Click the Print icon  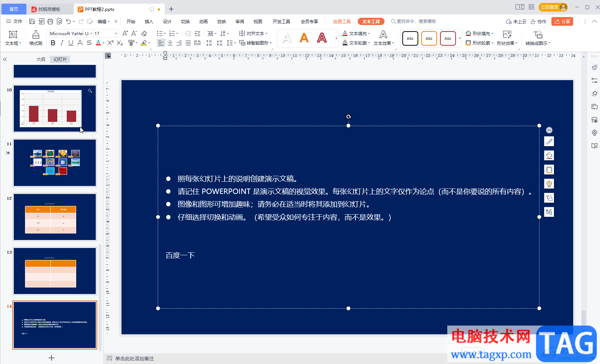pos(50,21)
